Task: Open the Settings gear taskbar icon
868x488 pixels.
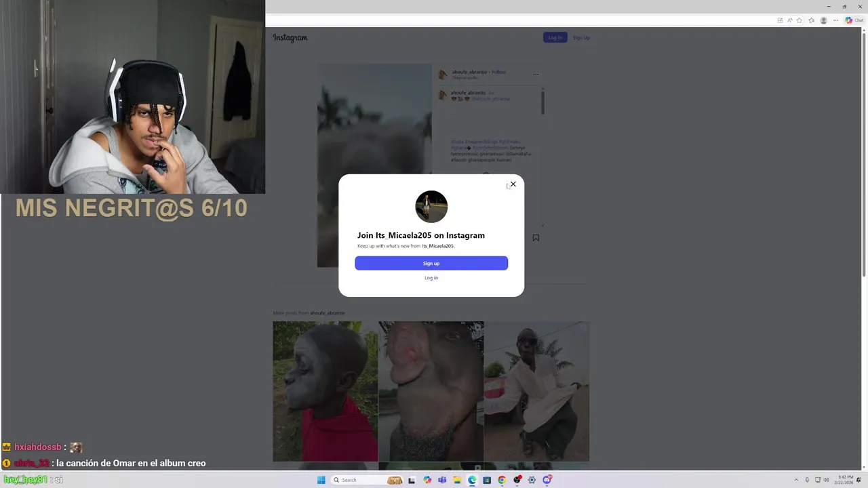Action: point(532,480)
